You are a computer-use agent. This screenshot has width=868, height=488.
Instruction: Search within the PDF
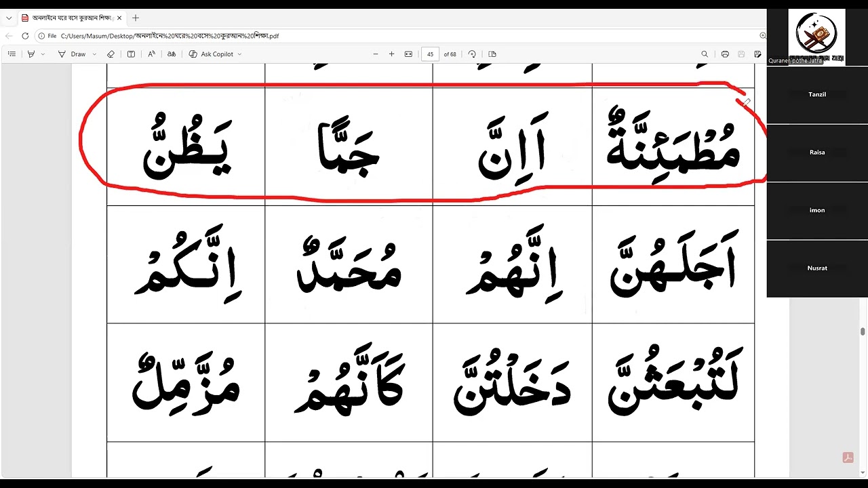[705, 54]
